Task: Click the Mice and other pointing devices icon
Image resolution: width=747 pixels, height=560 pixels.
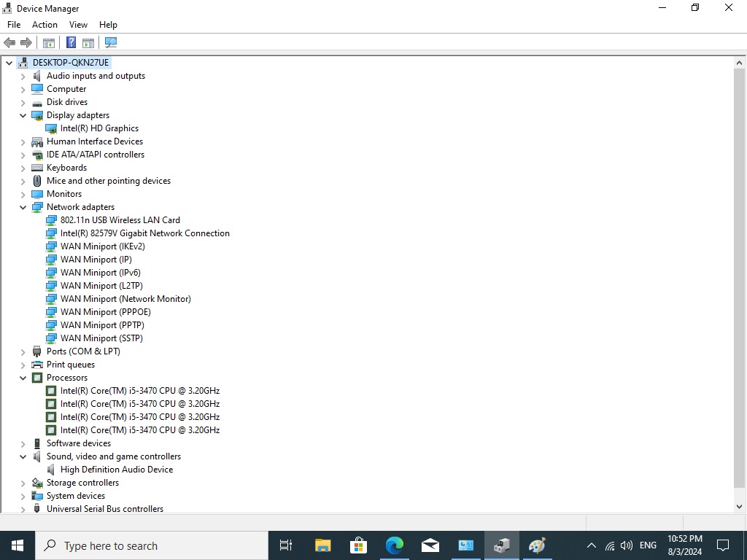Action: click(x=37, y=181)
